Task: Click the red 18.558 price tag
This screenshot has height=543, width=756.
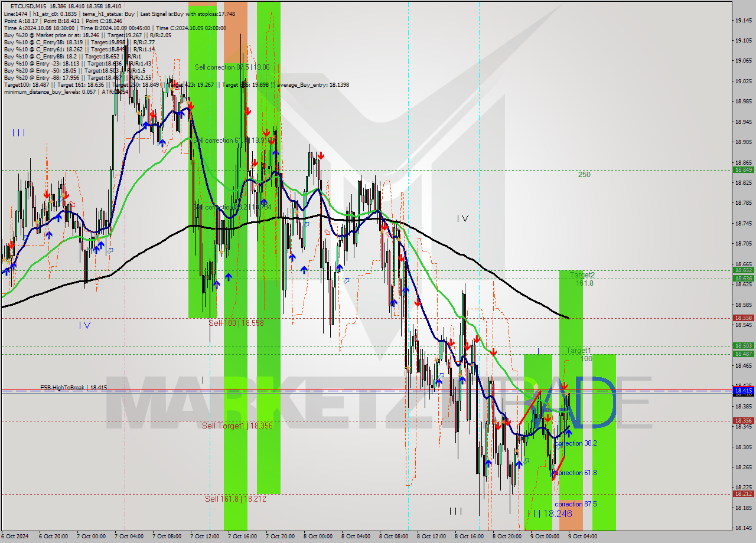Action: pos(743,318)
